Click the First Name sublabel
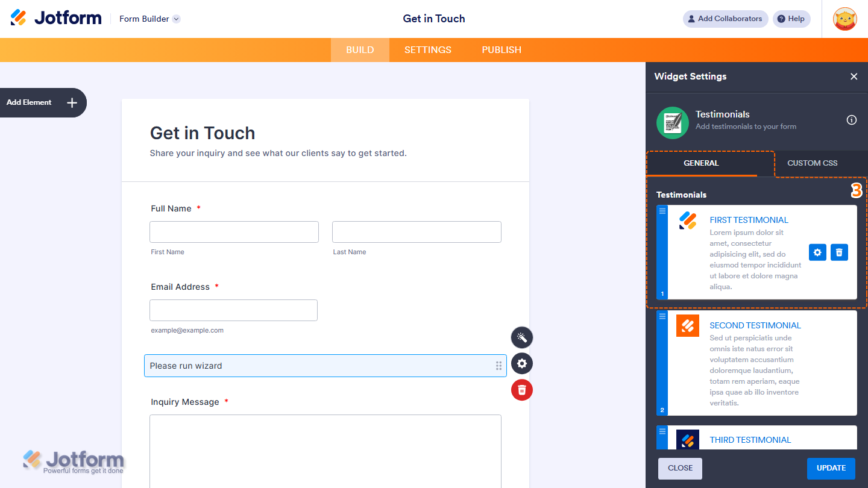This screenshot has height=488, width=868. pos(168,252)
